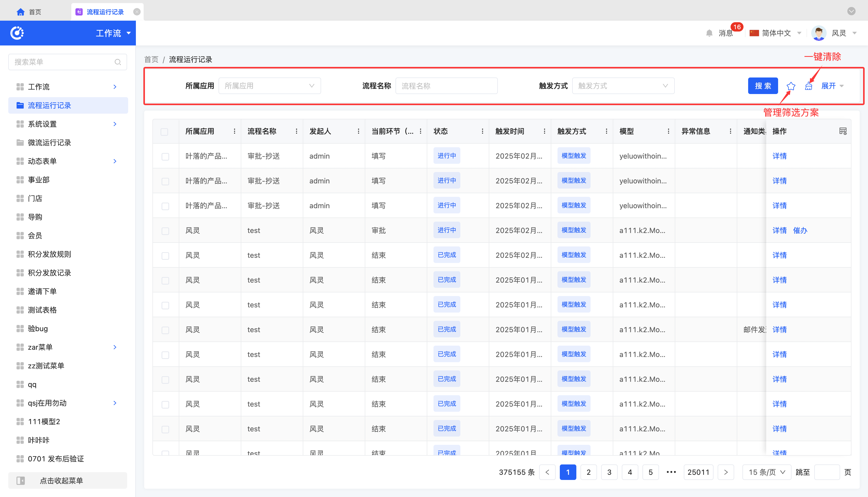Select the checkbox for the 审批 row
This screenshot has height=497, width=868.
pyautogui.click(x=165, y=231)
